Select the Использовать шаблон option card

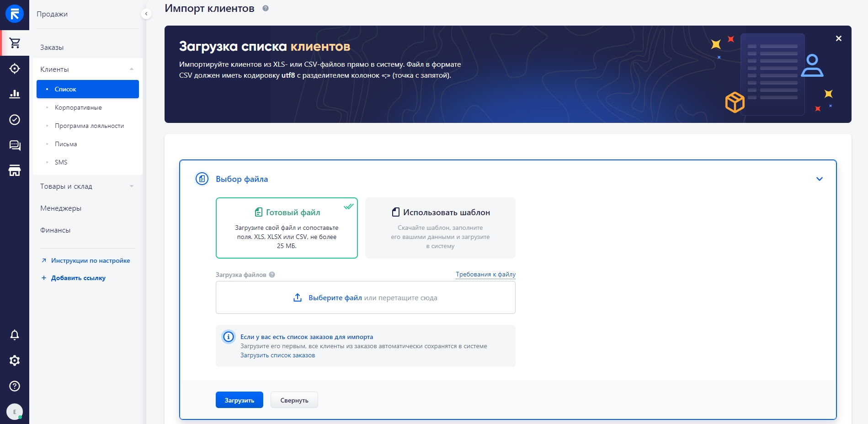tap(440, 228)
